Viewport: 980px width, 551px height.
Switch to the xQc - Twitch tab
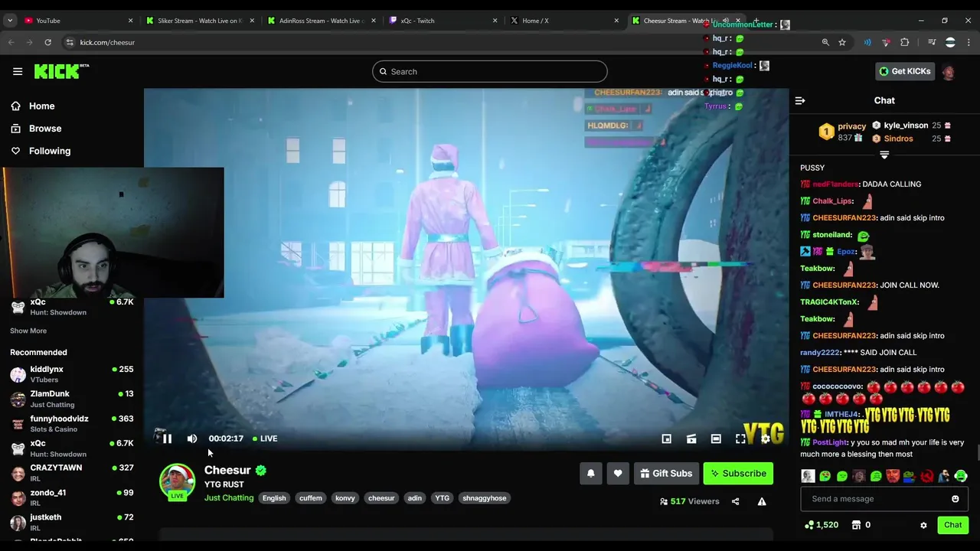442,21
